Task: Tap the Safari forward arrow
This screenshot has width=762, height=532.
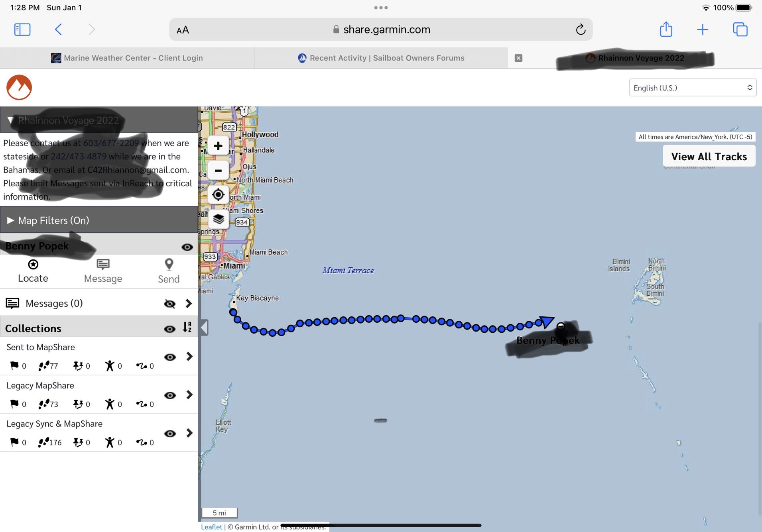Action: (x=92, y=29)
